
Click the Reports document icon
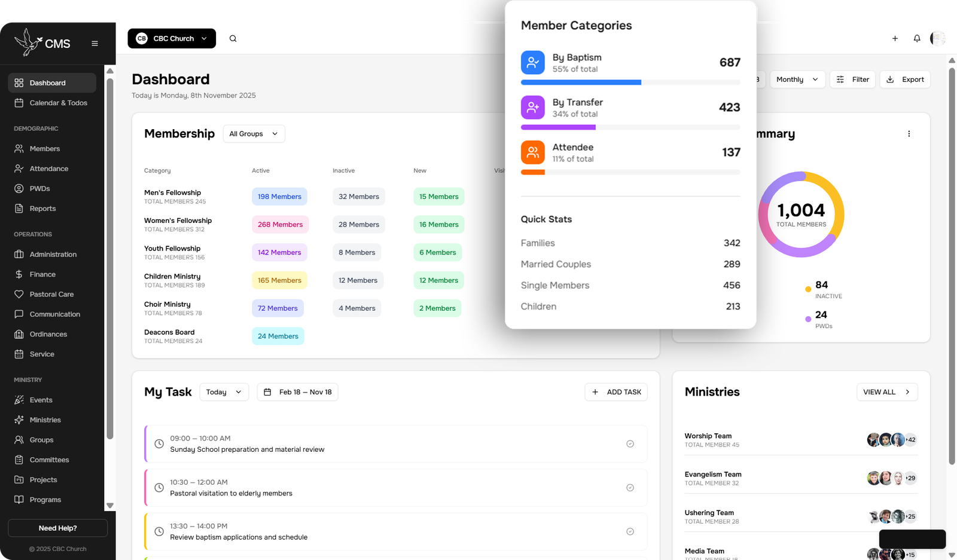19,209
